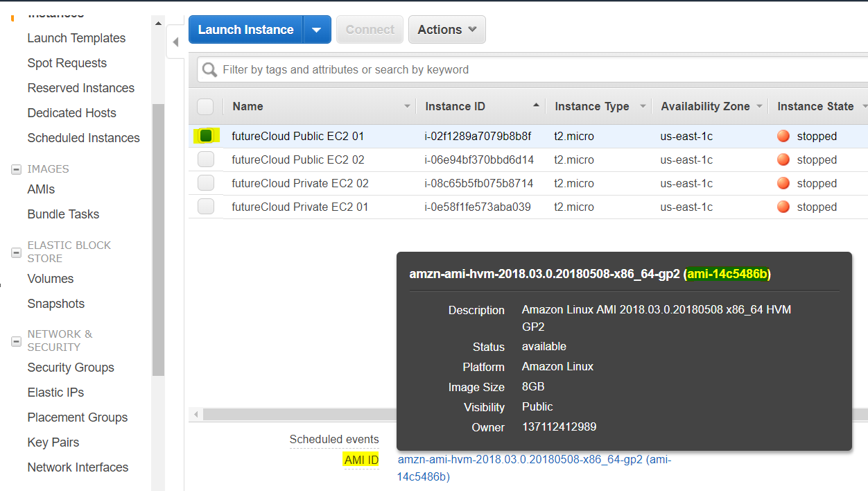Collapse the sidebar with the left arrow handle

pyautogui.click(x=175, y=43)
